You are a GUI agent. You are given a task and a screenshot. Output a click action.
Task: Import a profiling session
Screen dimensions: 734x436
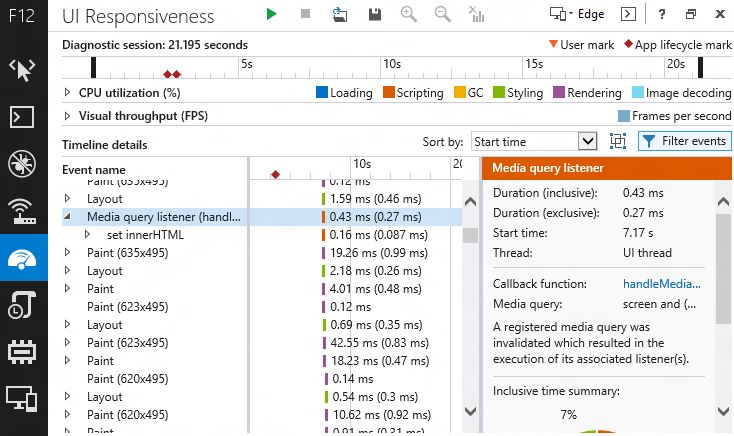tap(340, 15)
